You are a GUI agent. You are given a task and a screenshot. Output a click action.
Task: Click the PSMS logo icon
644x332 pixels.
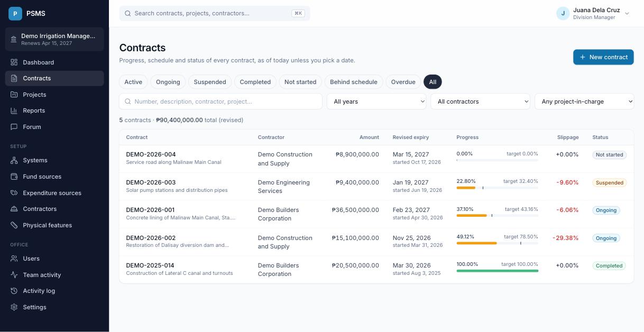pos(15,14)
